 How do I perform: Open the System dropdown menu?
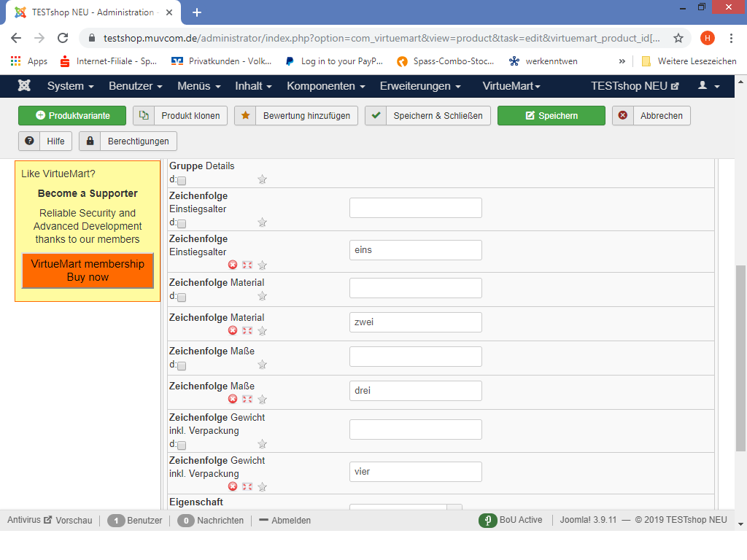[x=70, y=86]
